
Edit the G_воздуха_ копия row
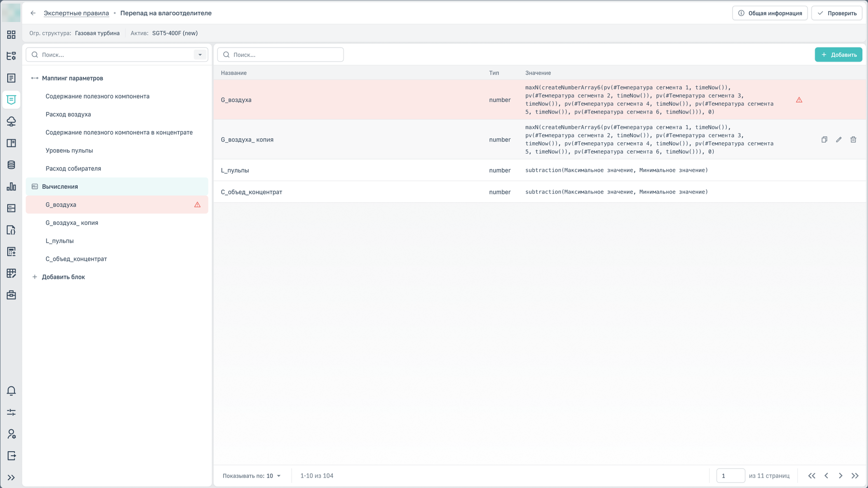tap(839, 139)
